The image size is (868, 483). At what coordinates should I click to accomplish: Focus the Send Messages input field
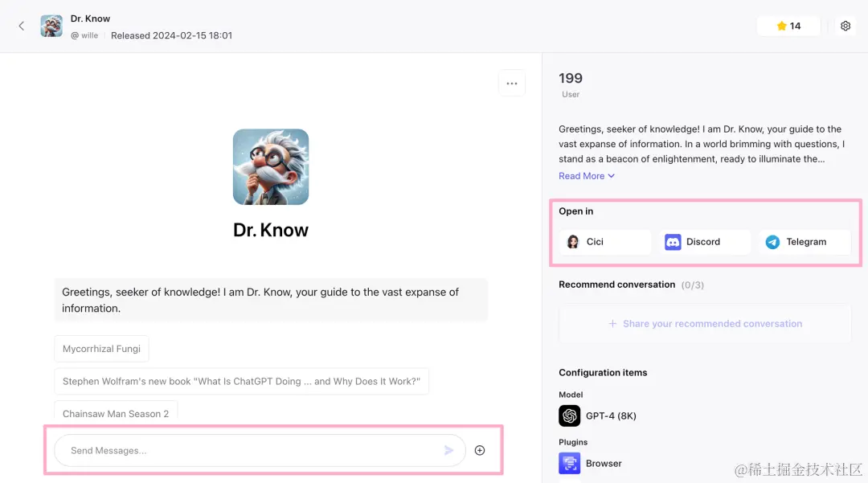pyautogui.click(x=260, y=450)
